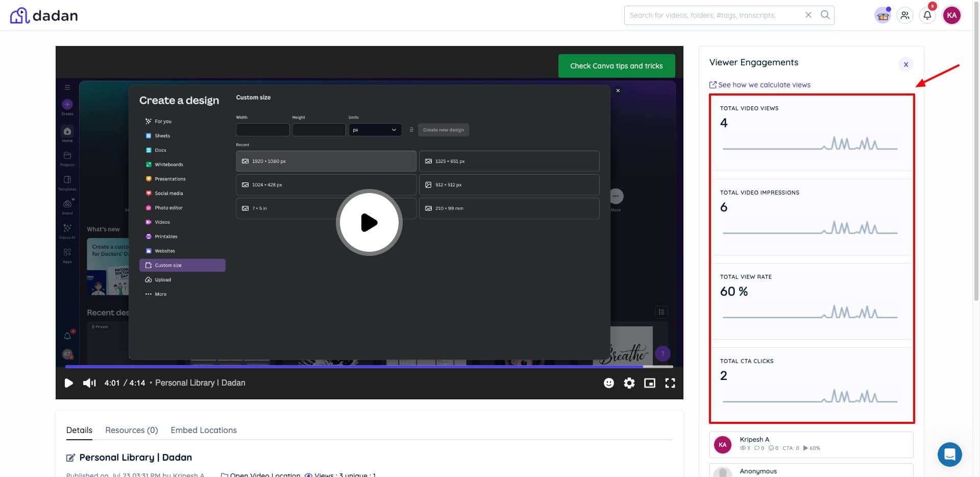Toggle picture-in-picture mode
The width and height of the screenshot is (980, 477).
tap(649, 383)
